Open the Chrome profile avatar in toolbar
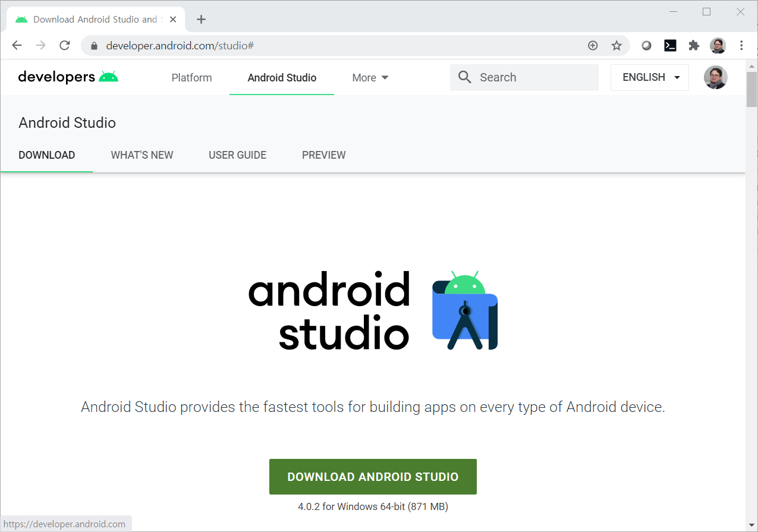The width and height of the screenshot is (758, 532). click(x=718, y=46)
